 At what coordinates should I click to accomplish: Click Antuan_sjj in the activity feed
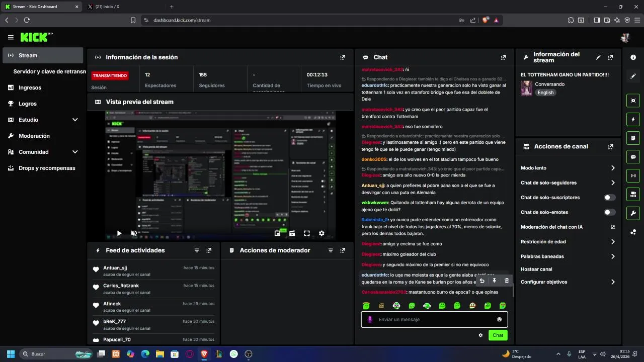coord(115,268)
